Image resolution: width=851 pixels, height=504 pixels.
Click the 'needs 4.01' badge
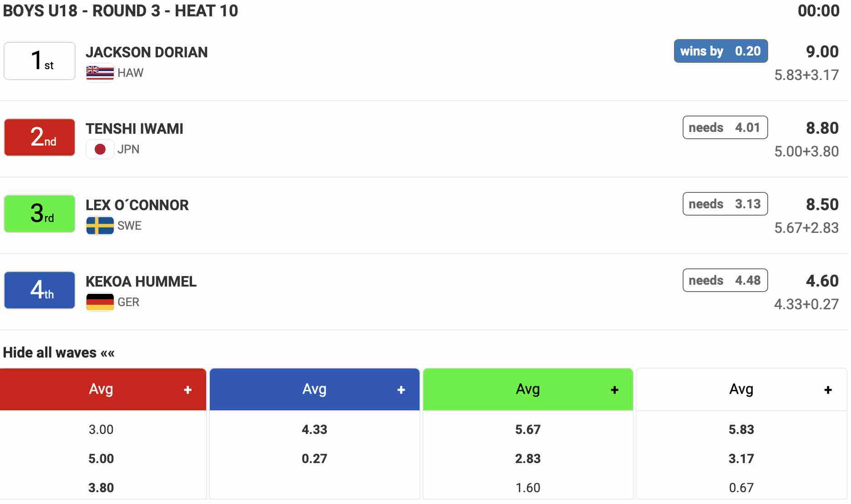point(725,127)
